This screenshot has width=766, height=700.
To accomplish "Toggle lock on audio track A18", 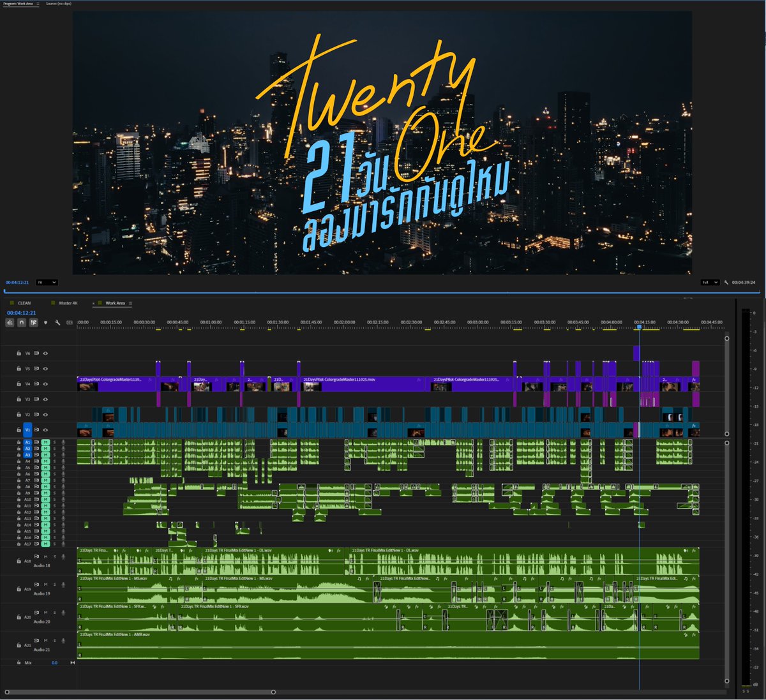I will point(19,561).
